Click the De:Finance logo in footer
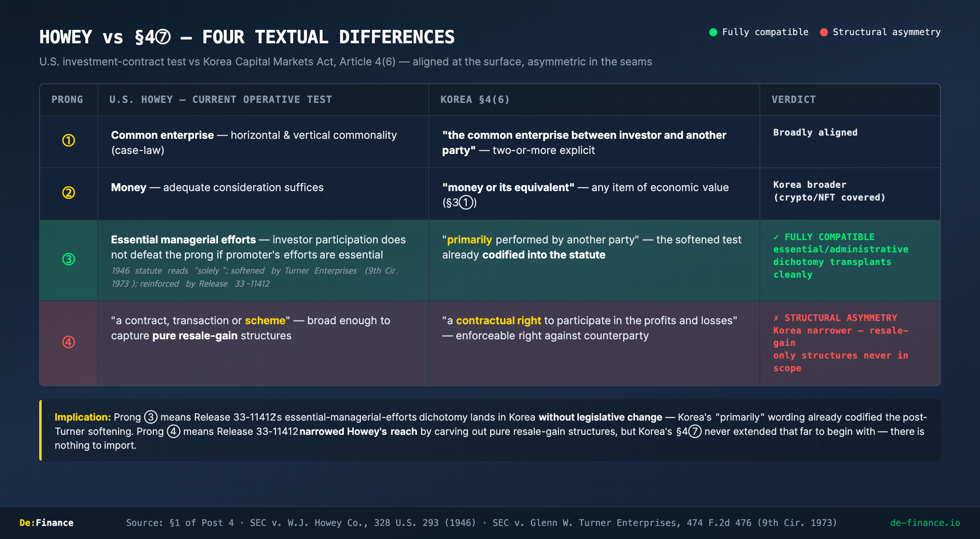 [47, 523]
